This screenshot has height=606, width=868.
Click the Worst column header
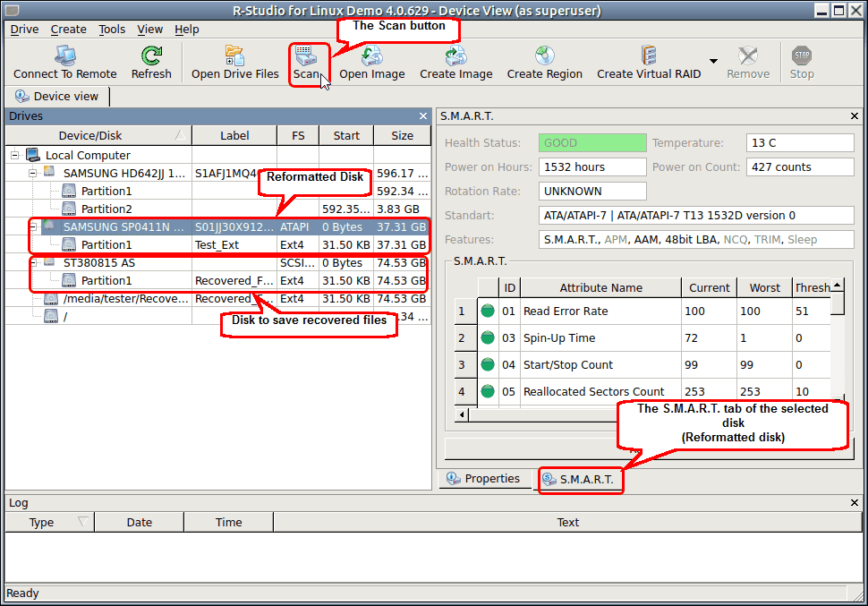point(764,287)
